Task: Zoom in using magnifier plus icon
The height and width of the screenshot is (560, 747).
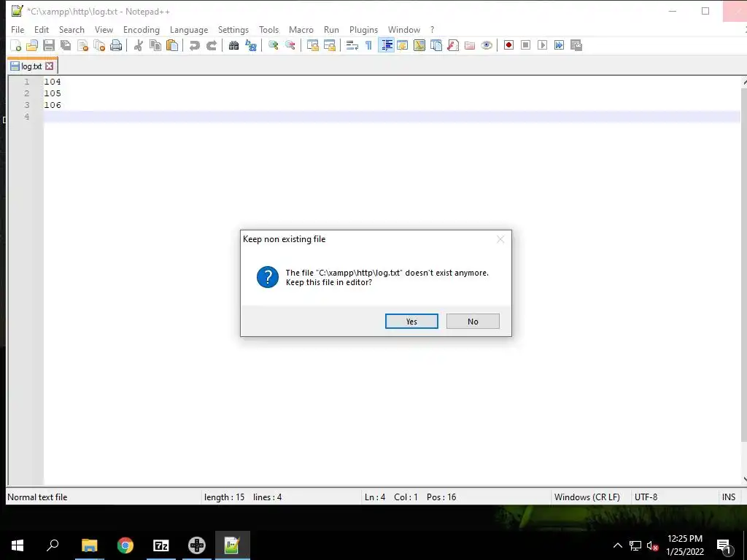Action: tap(273, 45)
